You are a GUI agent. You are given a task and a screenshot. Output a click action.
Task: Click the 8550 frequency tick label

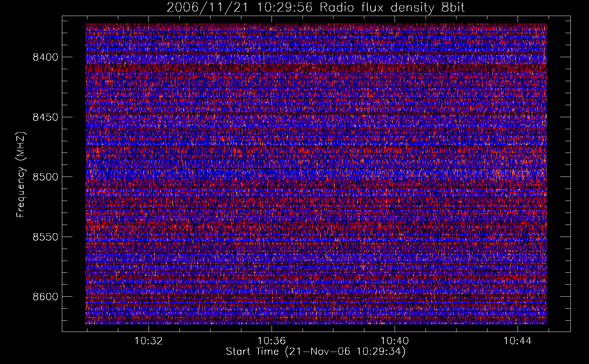tap(46, 237)
